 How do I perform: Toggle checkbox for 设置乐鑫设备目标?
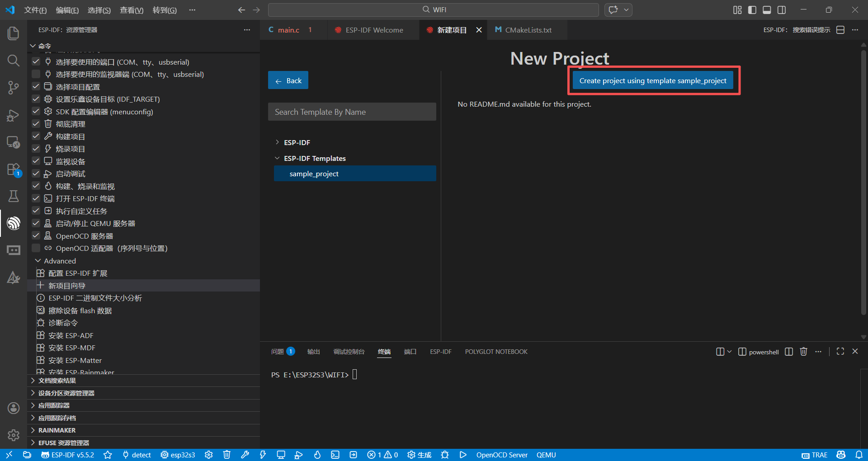(x=36, y=99)
